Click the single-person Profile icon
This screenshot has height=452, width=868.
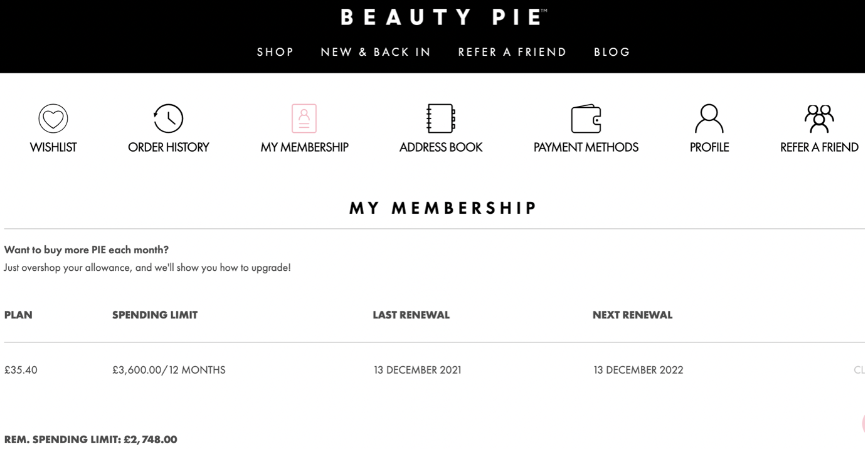click(x=709, y=118)
